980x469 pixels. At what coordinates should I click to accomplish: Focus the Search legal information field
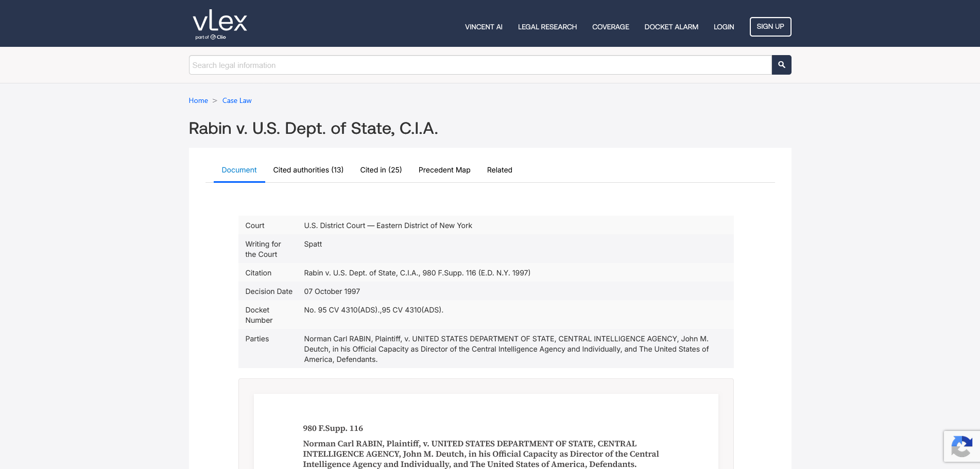tap(480, 65)
